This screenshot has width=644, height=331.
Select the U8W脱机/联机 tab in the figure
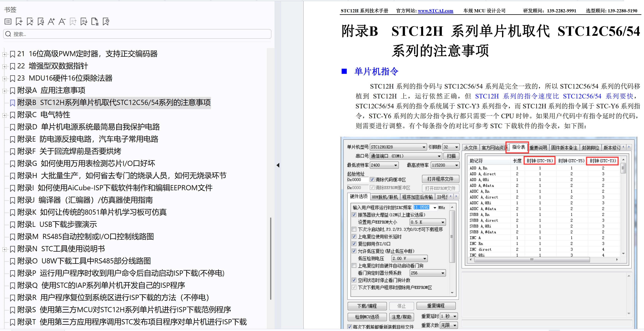[x=384, y=197]
